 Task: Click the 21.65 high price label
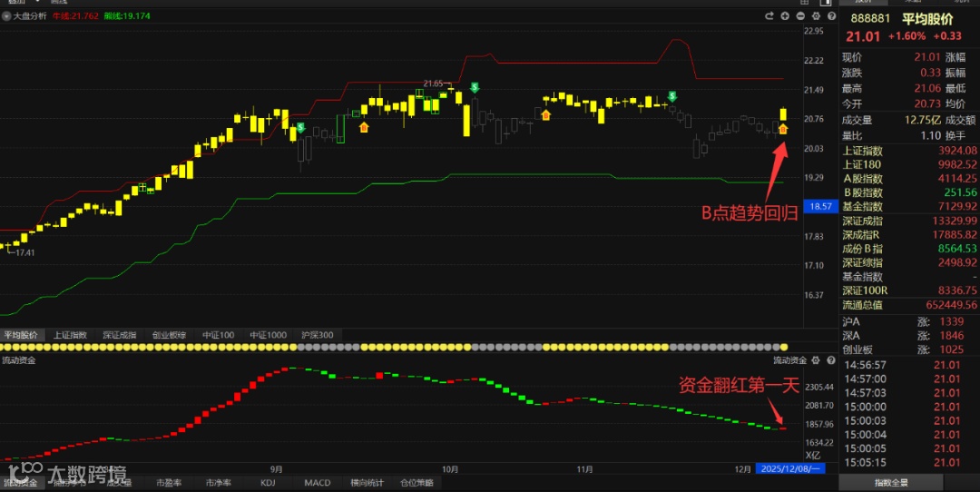(433, 84)
